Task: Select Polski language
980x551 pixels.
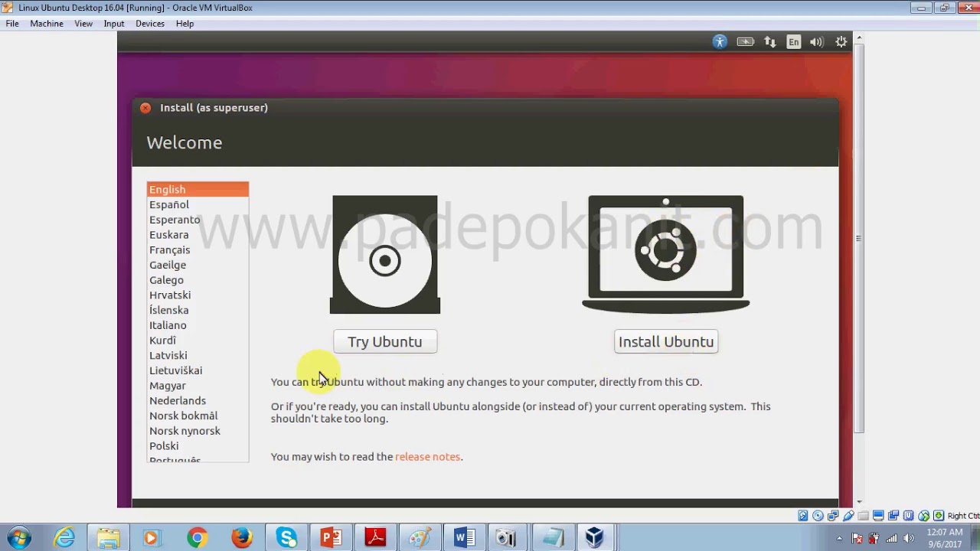Action: (x=198, y=445)
